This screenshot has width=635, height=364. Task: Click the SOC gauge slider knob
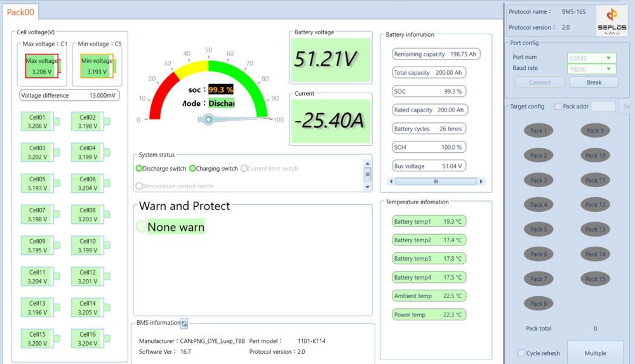(208, 119)
